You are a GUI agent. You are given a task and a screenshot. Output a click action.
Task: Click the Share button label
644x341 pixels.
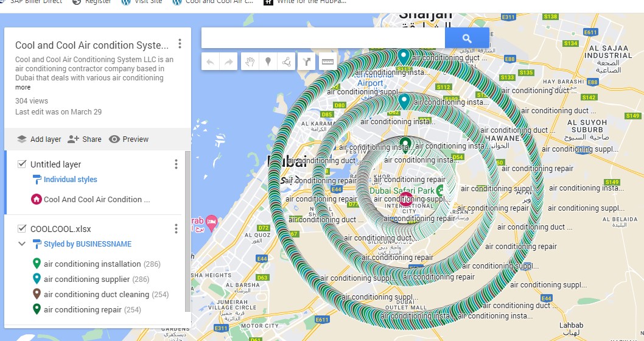pyautogui.click(x=91, y=139)
